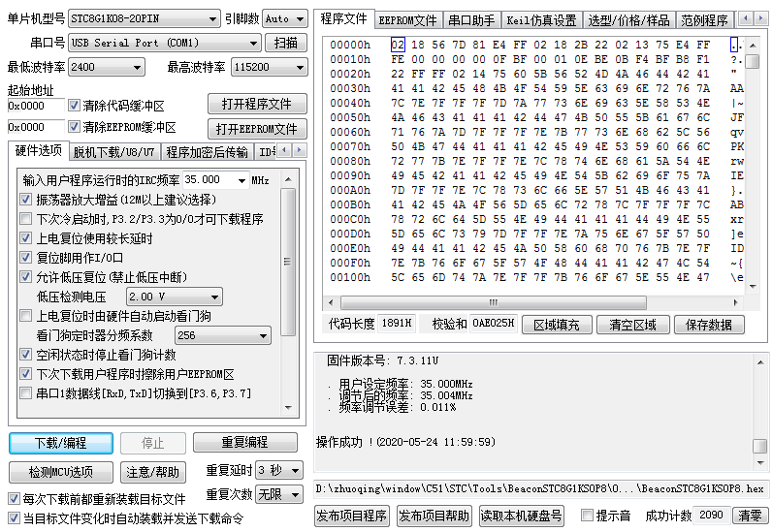Click the hex view horizontal scrollbar thumb
The image size is (772, 532).
(494, 302)
